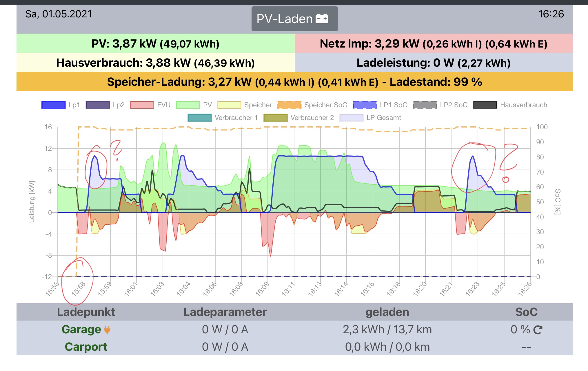Click the Speicher-Ladung status bar

tap(294, 82)
